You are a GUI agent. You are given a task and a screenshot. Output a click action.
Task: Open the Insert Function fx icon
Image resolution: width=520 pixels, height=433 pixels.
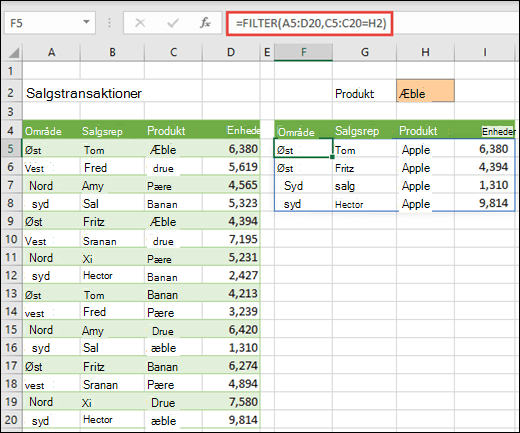pyautogui.click(x=205, y=23)
